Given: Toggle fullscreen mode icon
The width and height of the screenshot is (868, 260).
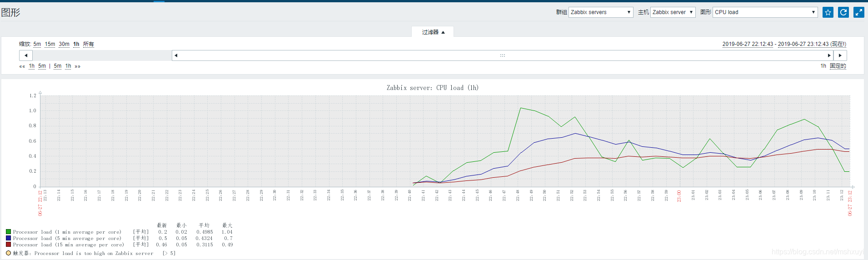Looking at the screenshot, I should pos(859,12).
